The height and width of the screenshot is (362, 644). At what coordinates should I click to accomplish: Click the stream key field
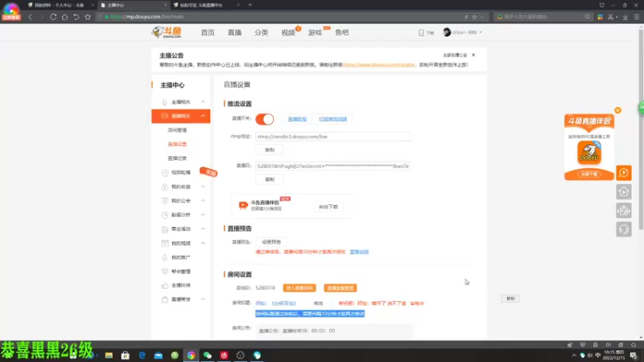[x=333, y=167]
